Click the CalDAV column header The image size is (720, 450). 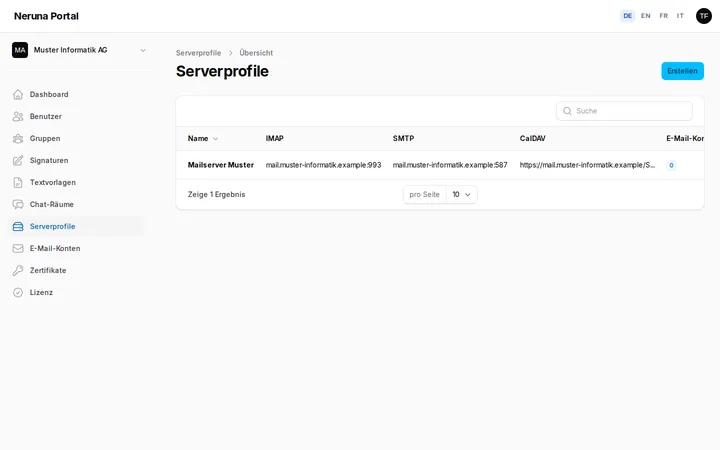point(532,139)
